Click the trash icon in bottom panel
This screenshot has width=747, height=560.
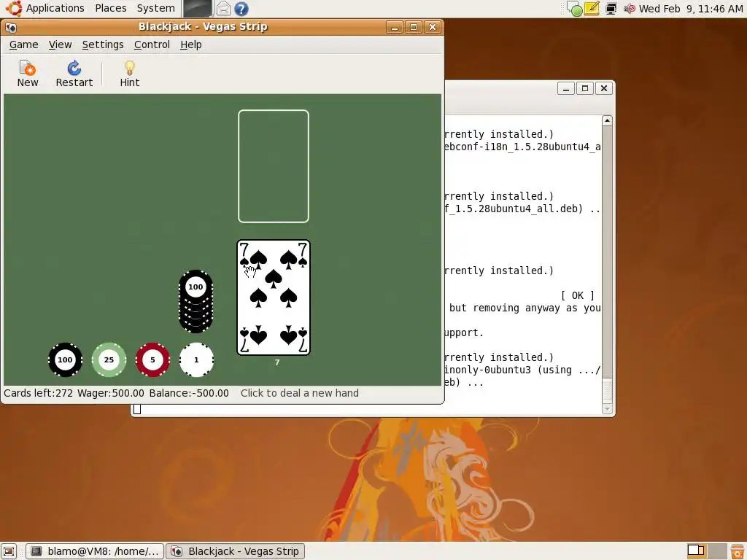(738, 551)
